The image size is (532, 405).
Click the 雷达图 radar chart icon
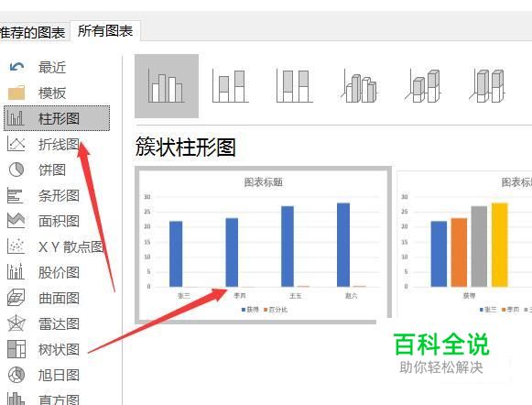click(16, 323)
